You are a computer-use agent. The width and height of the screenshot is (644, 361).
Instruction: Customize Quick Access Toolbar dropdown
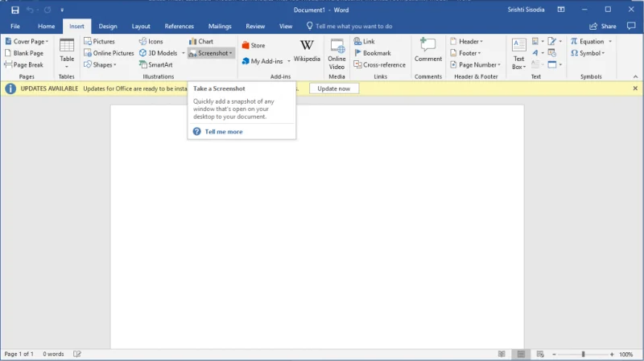click(63, 10)
